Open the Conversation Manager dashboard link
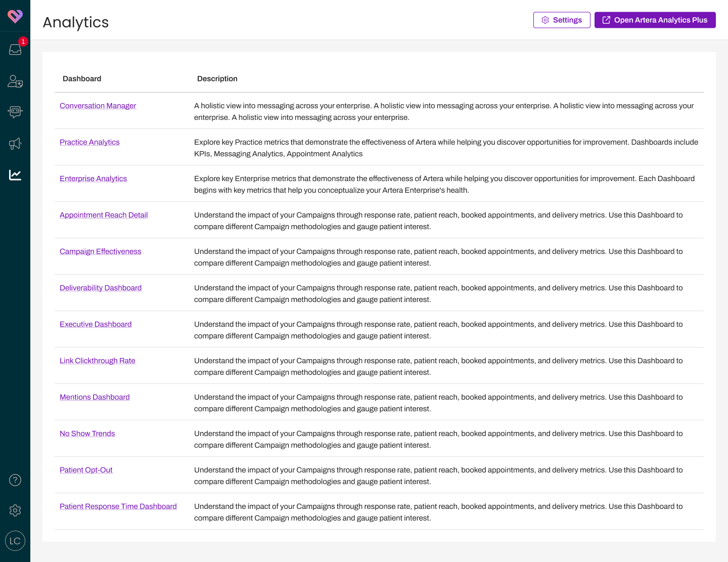The width and height of the screenshot is (728, 562). (x=98, y=106)
